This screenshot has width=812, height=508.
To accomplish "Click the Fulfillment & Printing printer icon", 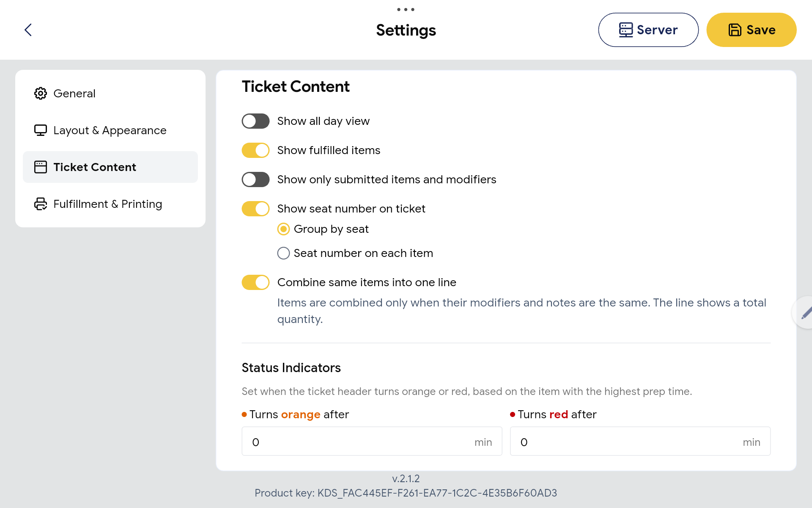I will click(x=41, y=204).
